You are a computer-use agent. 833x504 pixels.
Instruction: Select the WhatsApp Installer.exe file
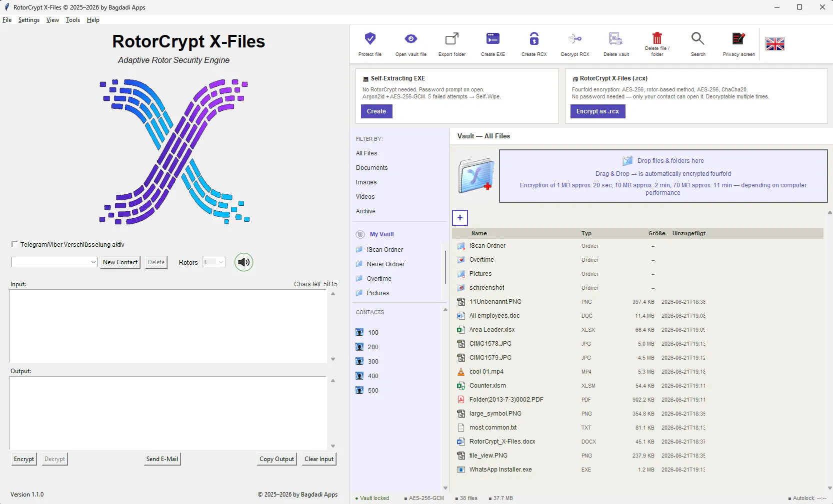(x=637, y=470)
